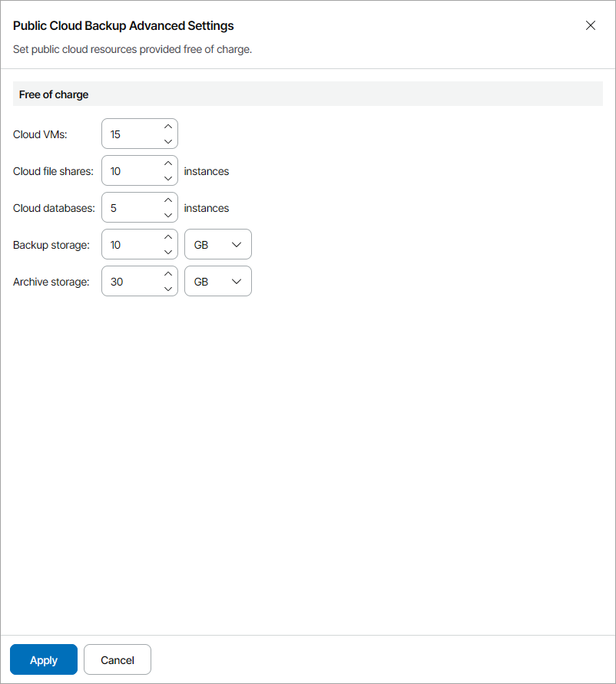Screen dimensions: 616x684
Task: Click Archive storage up arrow
Action: pos(168,274)
